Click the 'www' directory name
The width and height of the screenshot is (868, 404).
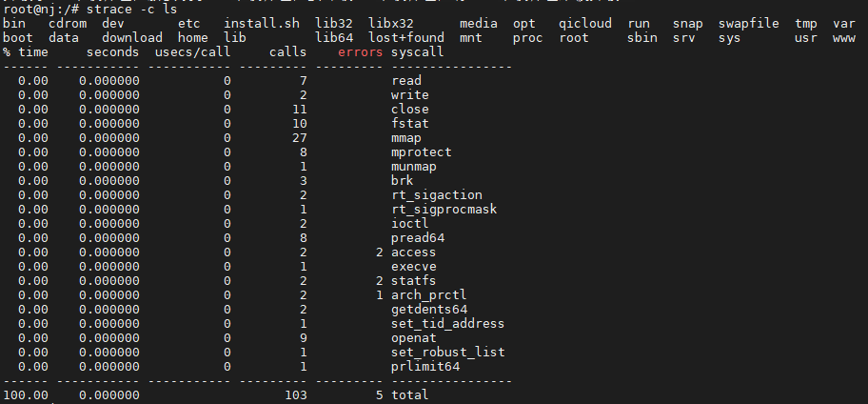[x=843, y=38]
